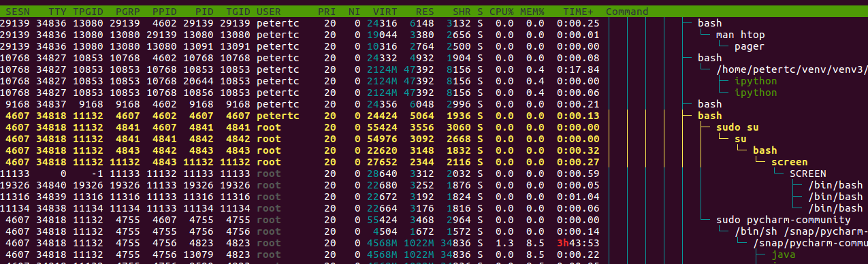This screenshot has width=868, height=264.
Task: Select the lowercase 'screen' process row
Action: [x=434, y=162]
